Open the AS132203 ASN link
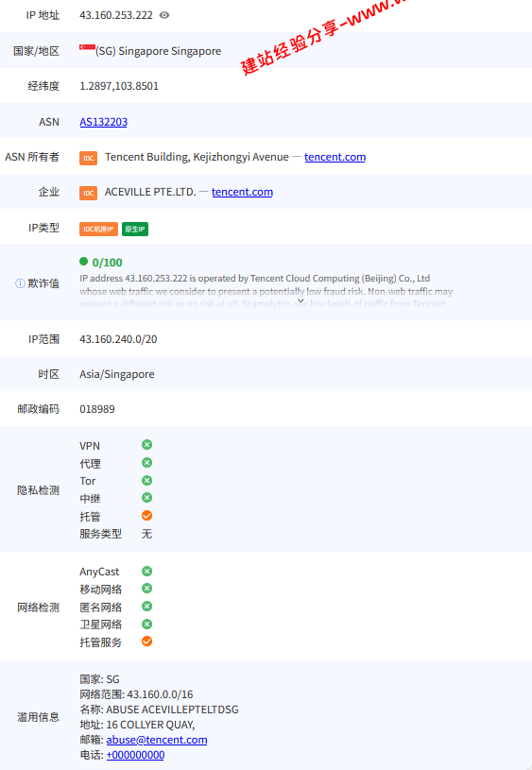 pos(104,122)
